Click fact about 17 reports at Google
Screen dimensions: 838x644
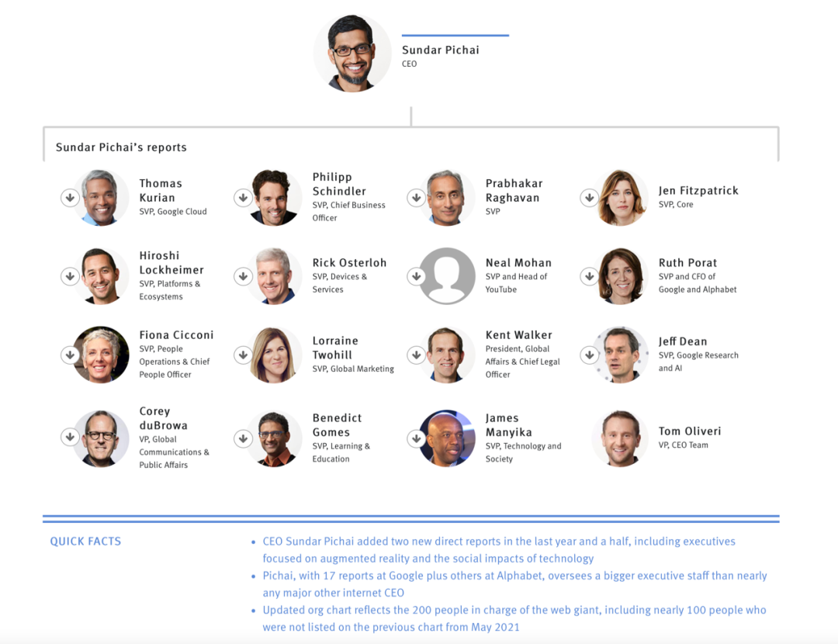tap(514, 583)
